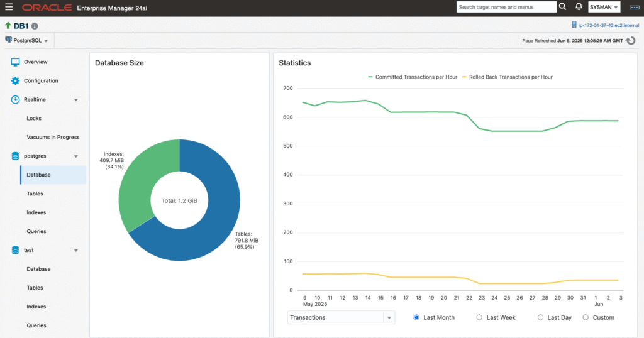Click the ip-172-31-37-43.ec2.internal host link
This screenshot has width=644, height=338.
point(609,25)
